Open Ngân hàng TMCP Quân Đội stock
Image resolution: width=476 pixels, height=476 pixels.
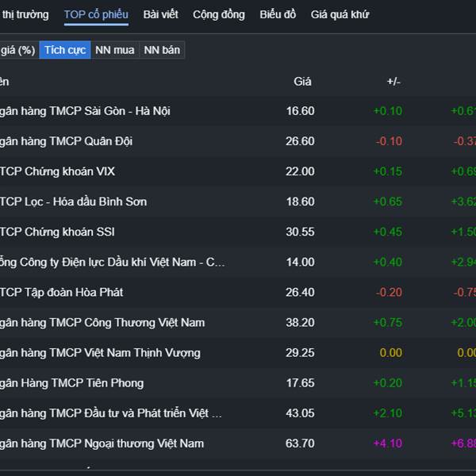click(x=66, y=141)
